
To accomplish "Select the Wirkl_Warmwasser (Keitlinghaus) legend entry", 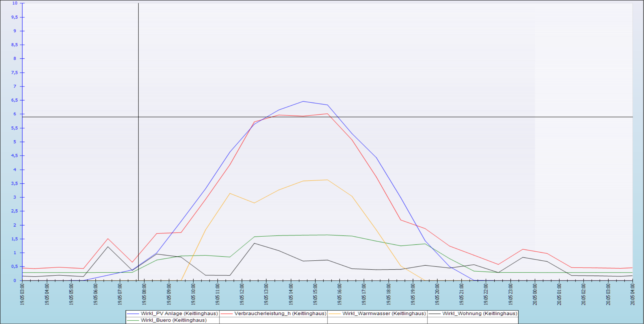I will 377,314.
